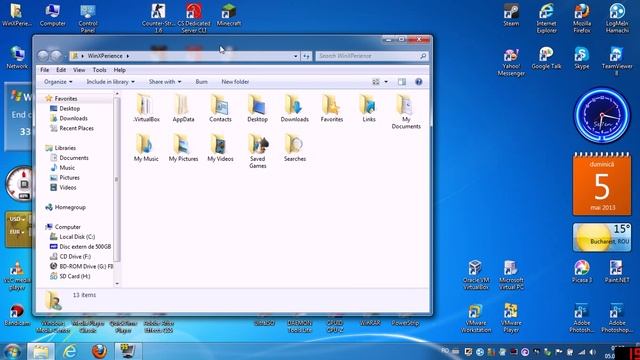Select the Saved Games folder

click(x=258, y=151)
